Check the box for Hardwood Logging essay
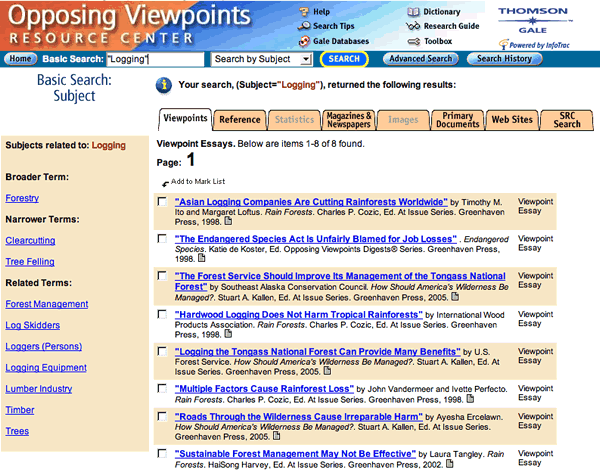 (162, 315)
